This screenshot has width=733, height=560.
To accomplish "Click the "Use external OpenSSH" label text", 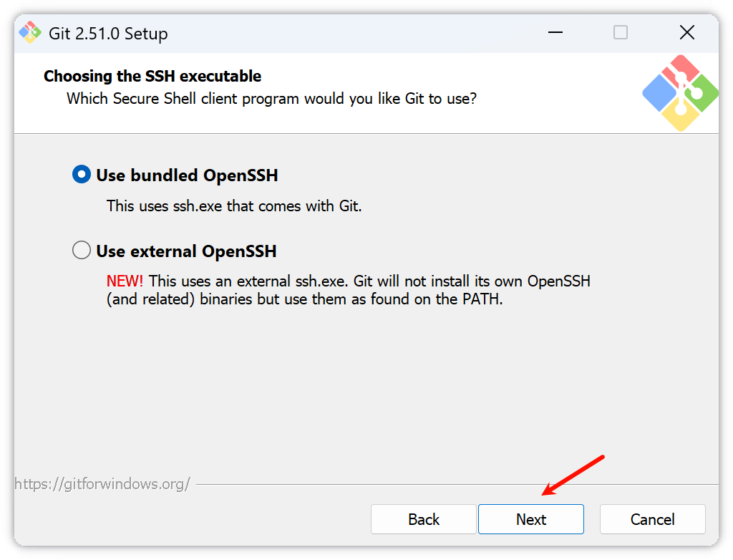I will 186,251.
